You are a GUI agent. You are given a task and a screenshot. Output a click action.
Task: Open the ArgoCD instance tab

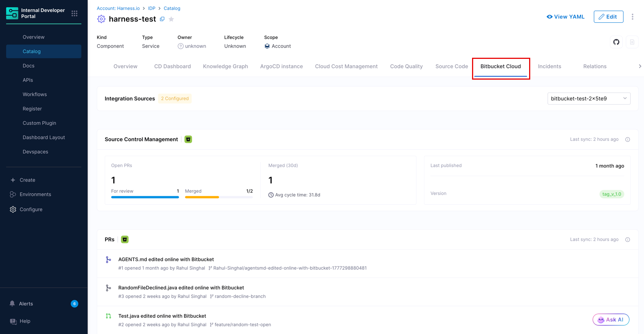point(282,66)
